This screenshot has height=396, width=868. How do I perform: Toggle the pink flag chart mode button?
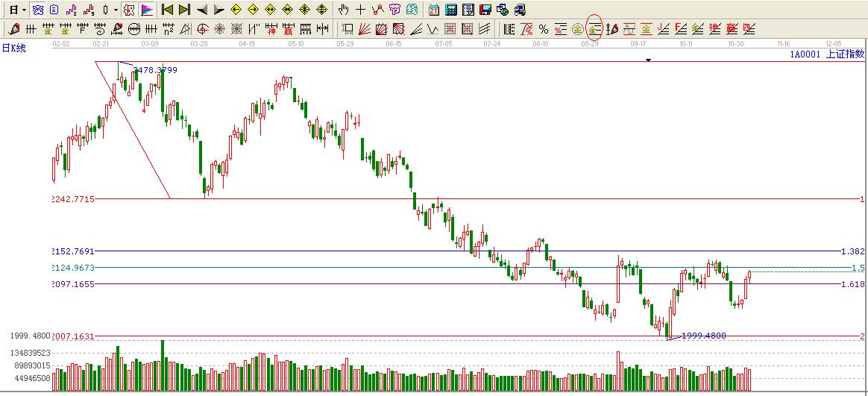tap(147, 10)
